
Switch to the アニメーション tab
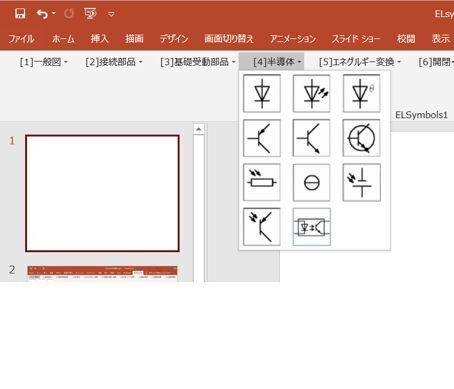293,39
